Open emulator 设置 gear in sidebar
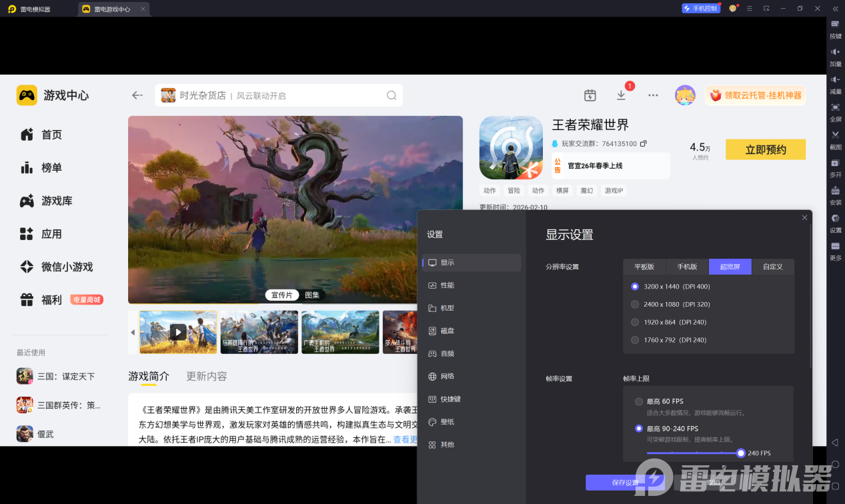Screen dimensions: 845x504 pyautogui.click(x=835, y=223)
